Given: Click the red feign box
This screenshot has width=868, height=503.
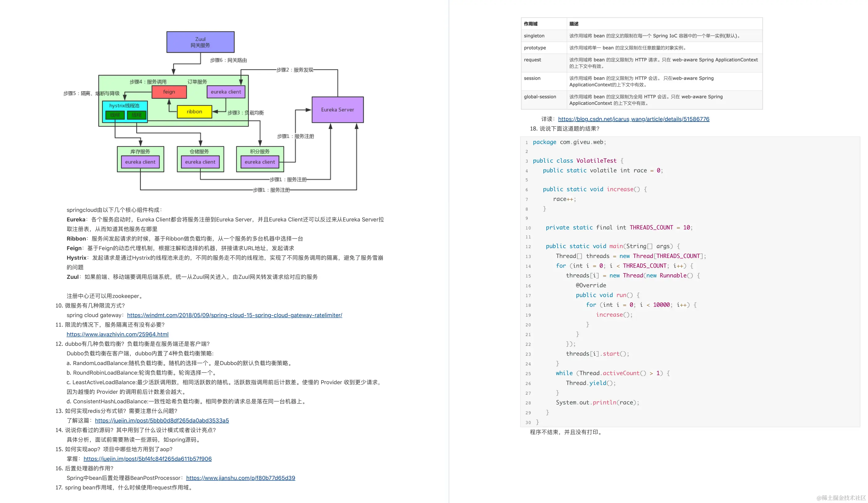Looking at the screenshot, I should click(x=169, y=92).
